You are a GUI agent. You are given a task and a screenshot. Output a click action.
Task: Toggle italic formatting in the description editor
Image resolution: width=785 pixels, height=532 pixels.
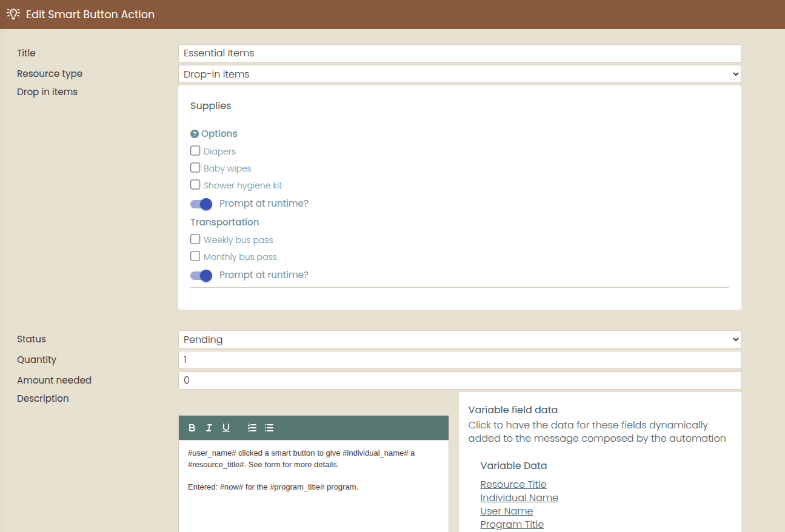[x=209, y=428]
